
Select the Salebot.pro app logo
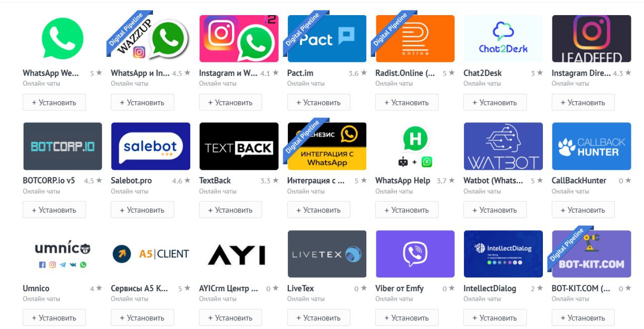click(x=150, y=146)
